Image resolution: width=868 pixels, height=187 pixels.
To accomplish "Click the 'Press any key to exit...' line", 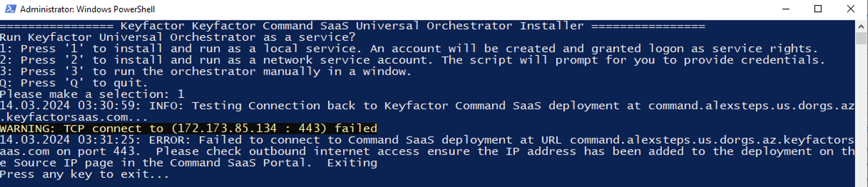I will (84, 175).
